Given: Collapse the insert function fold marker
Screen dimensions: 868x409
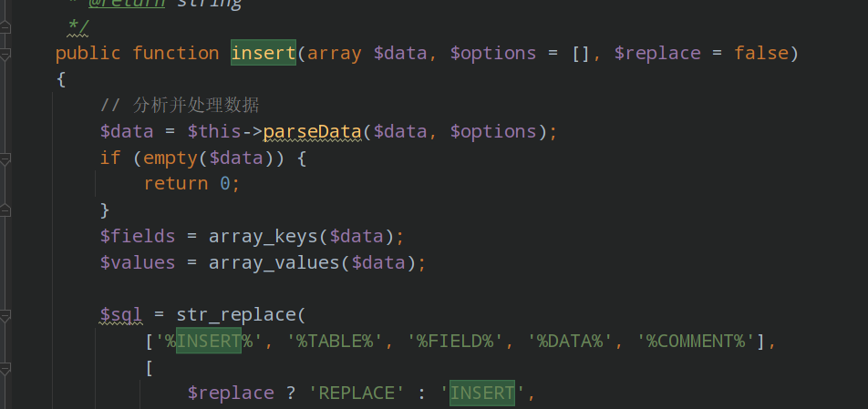Looking at the screenshot, I should point(6,55).
